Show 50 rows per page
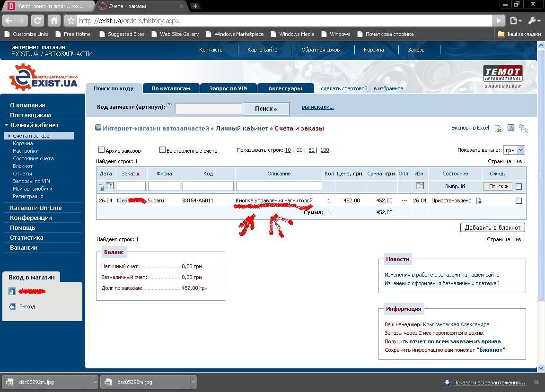Viewport: 545px width, 392px height. point(311,150)
